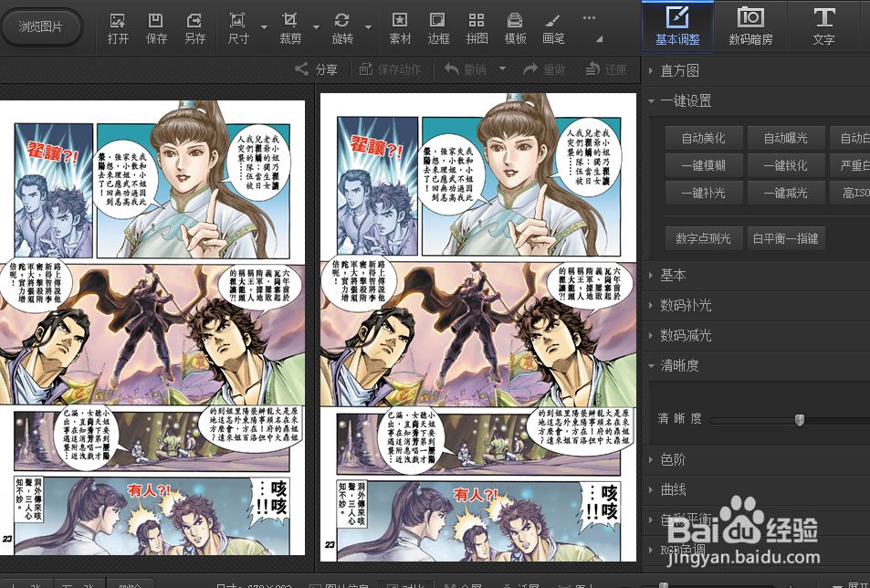
Task: Click the original comic image on left
Action: click(x=152, y=327)
